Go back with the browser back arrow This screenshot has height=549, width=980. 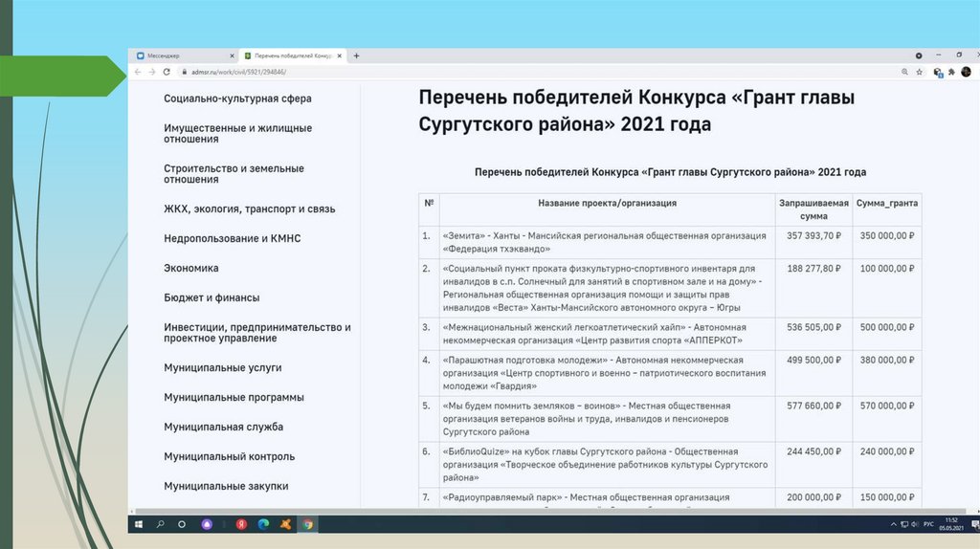[138, 72]
